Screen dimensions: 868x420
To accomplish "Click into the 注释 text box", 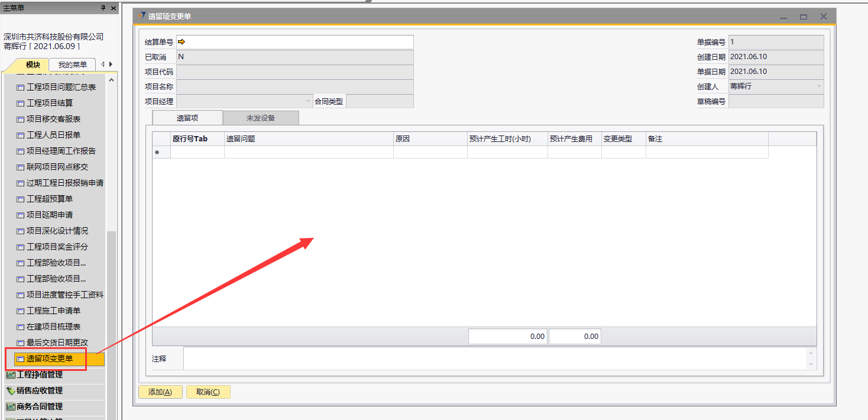I will point(494,358).
